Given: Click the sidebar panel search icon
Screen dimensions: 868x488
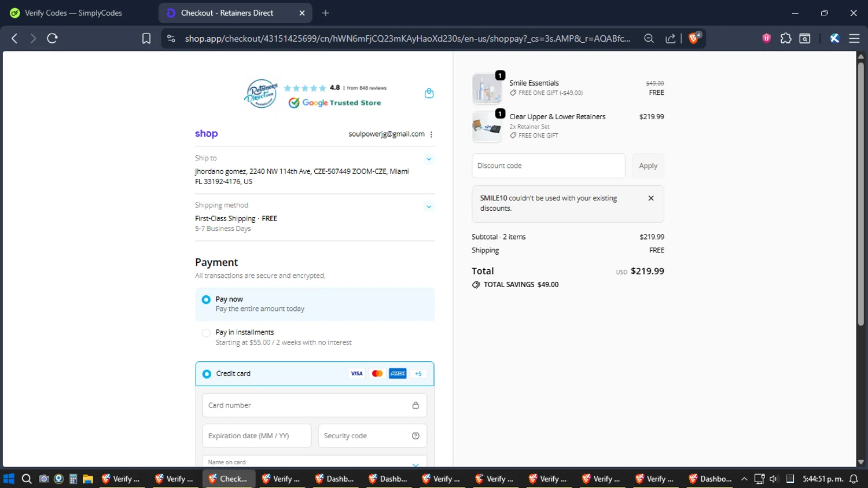Looking at the screenshot, I should 805,38.
